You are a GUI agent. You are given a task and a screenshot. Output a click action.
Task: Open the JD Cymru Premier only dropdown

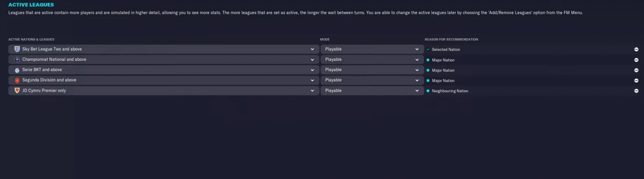click(x=312, y=91)
